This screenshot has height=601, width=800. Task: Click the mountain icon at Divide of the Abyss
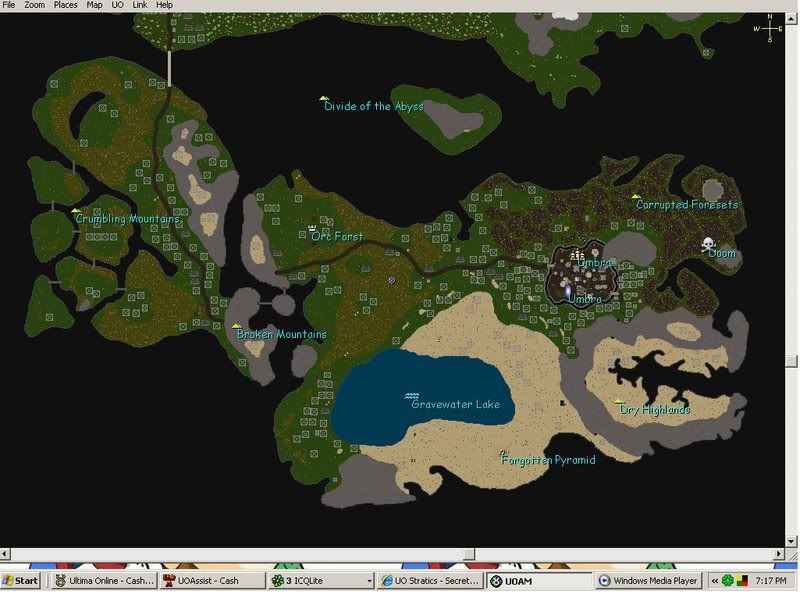click(x=323, y=98)
